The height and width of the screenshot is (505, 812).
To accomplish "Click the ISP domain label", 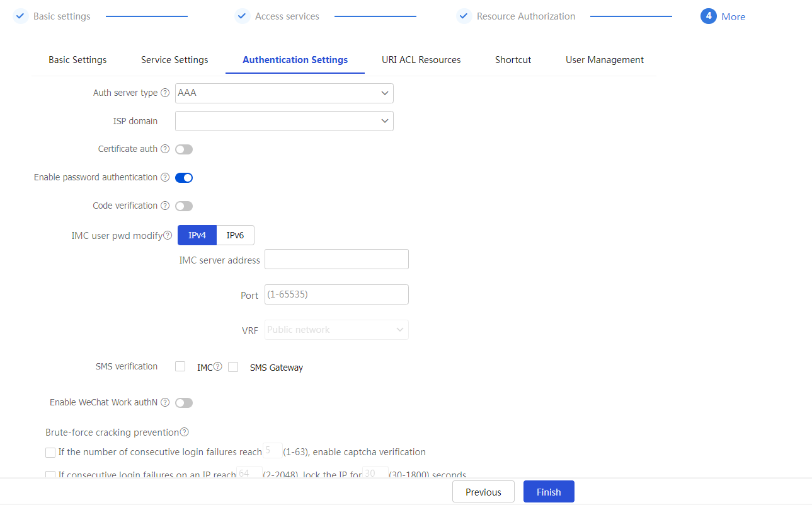I will click(135, 121).
